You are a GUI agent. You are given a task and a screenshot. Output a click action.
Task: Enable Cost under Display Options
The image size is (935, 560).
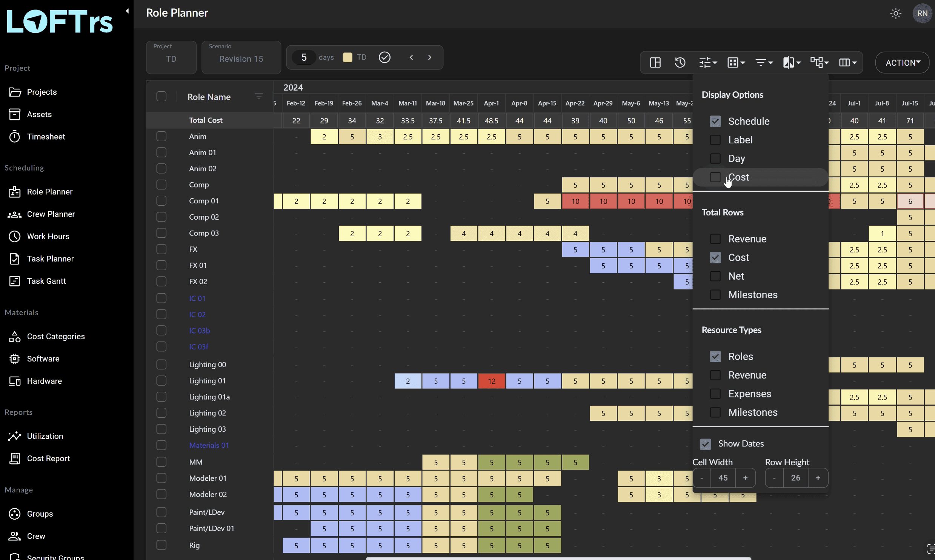(x=715, y=177)
